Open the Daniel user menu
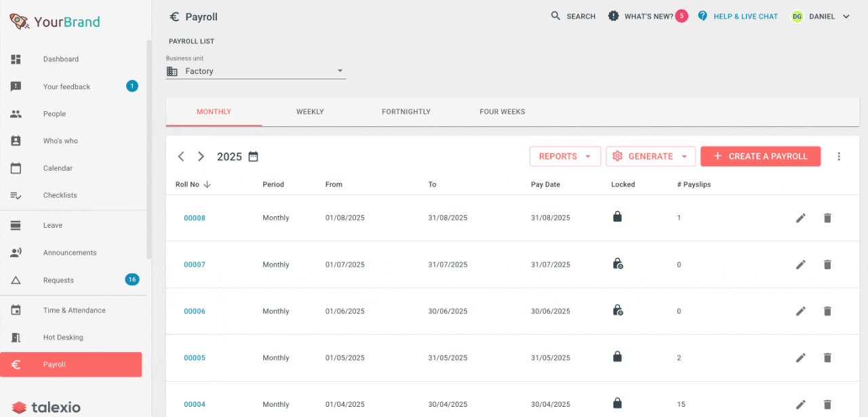Viewport: 868px width, 417px height. click(x=821, y=16)
